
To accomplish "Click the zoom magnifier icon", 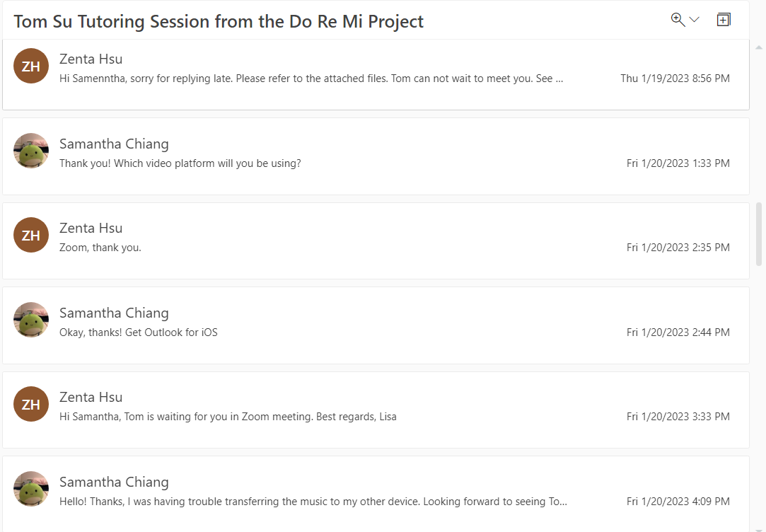I will 678,20.
